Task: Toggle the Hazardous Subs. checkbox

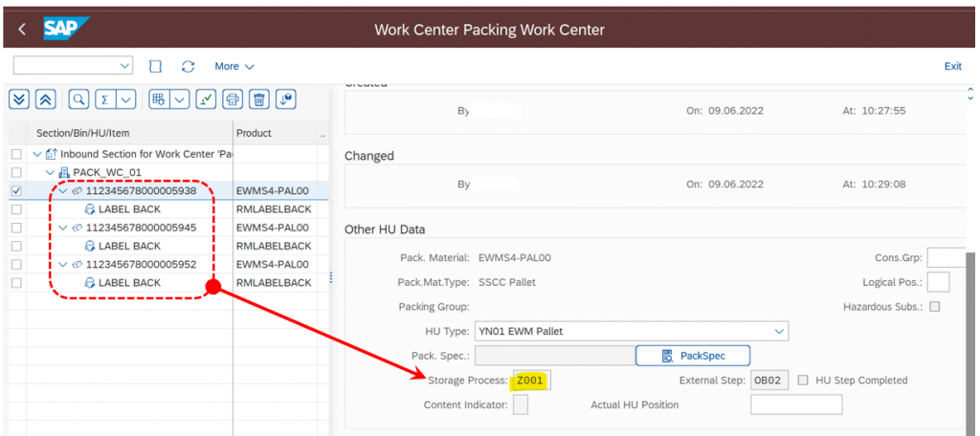Action: coord(935,307)
